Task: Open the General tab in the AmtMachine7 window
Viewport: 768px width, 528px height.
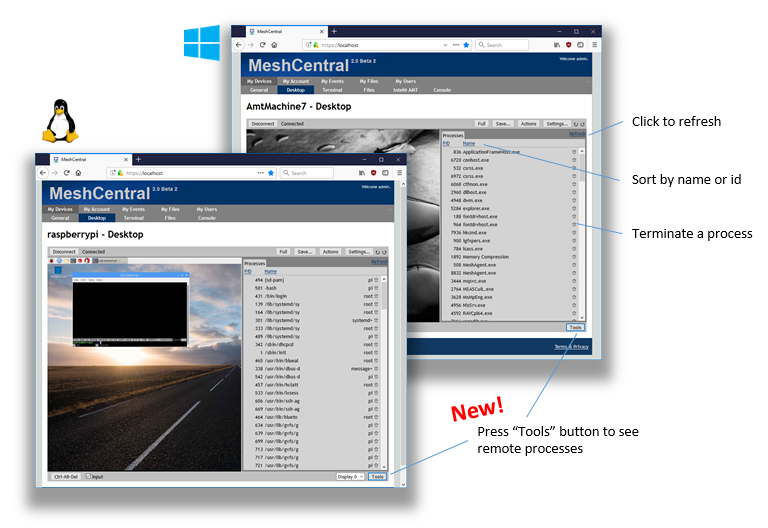Action: (259, 90)
